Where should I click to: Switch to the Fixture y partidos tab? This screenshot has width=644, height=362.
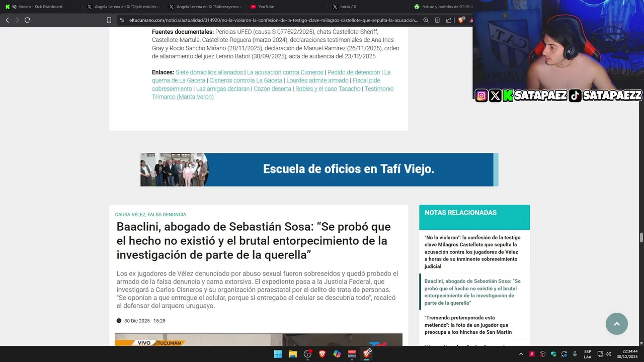(443, 7)
